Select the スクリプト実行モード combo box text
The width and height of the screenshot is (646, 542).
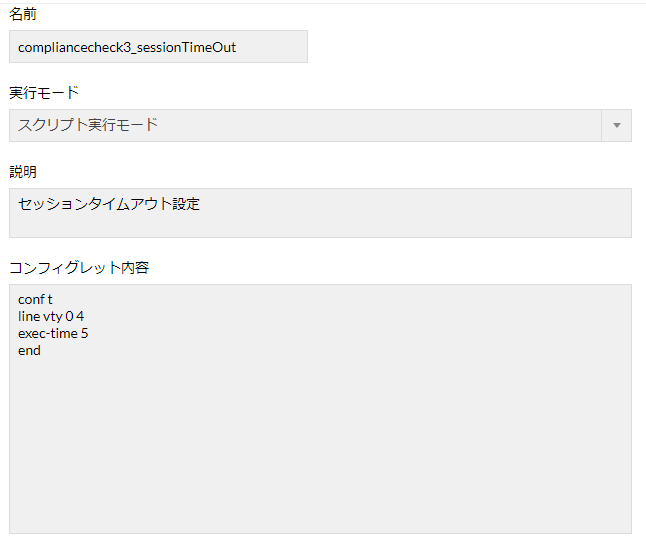tap(88, 125)
